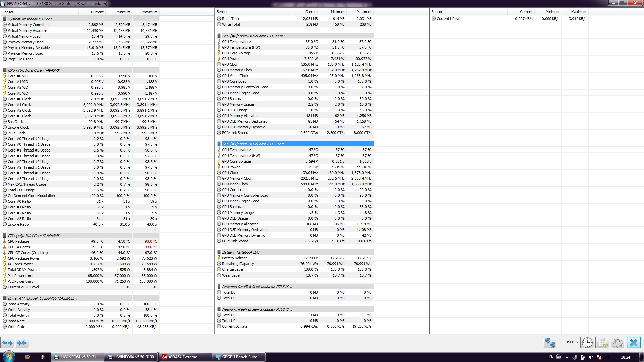Open the volume speaker tray icon

(x=591, y=357)
